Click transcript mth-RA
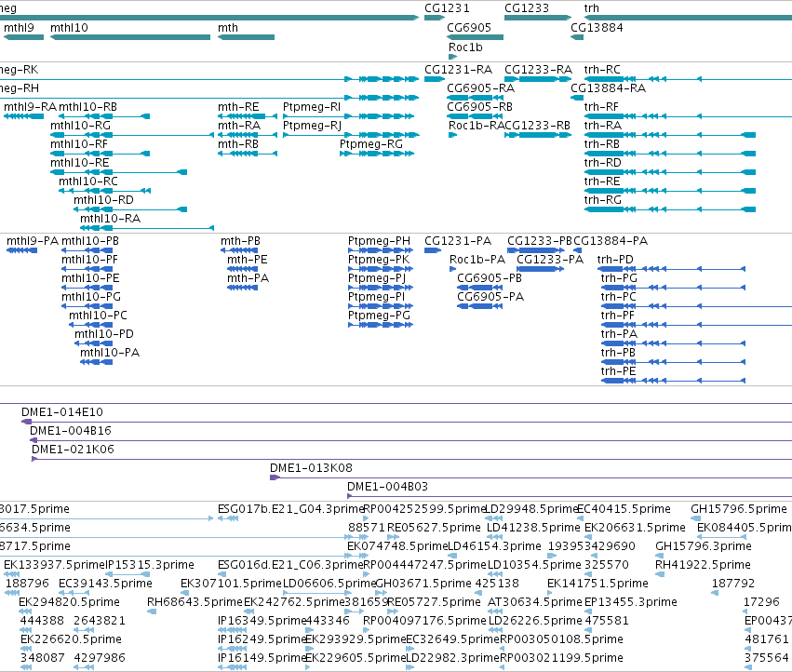Image resolution: width=792 pixels, height=672 pixels. pos(239,126)
